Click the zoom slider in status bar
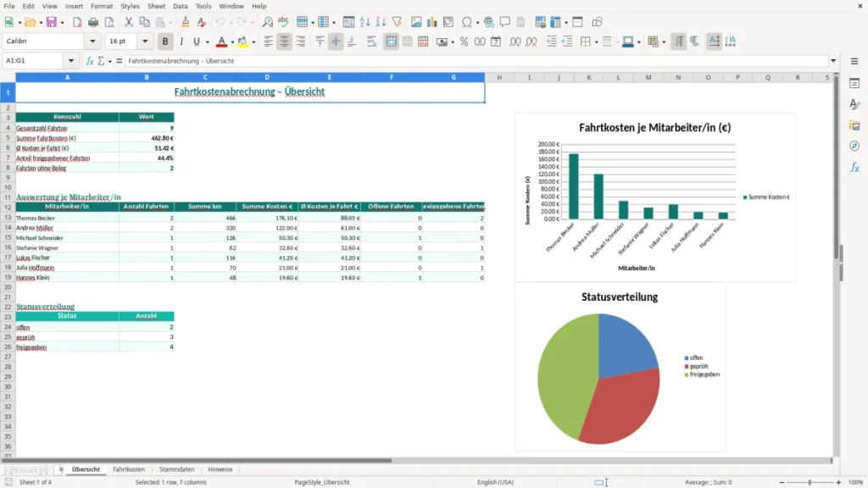 810,482
